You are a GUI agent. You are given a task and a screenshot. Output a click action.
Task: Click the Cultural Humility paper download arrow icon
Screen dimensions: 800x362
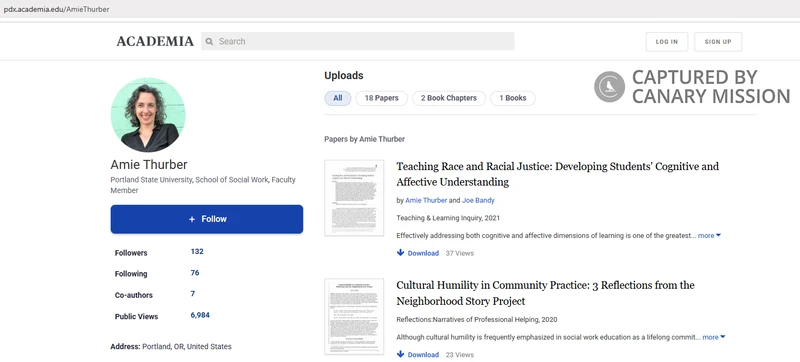click(x=401, y=354)
